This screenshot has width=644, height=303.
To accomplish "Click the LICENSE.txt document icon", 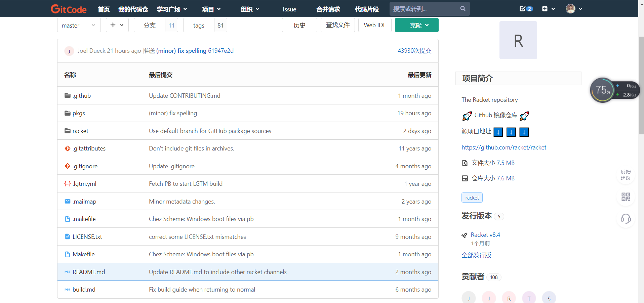I will [x=68, y=237].
